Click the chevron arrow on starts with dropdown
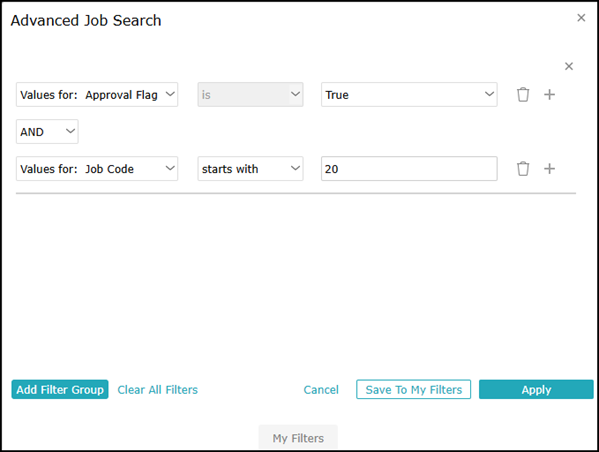Image resolution: width=599 pixels, height=452 pixels. pos(295,168)
